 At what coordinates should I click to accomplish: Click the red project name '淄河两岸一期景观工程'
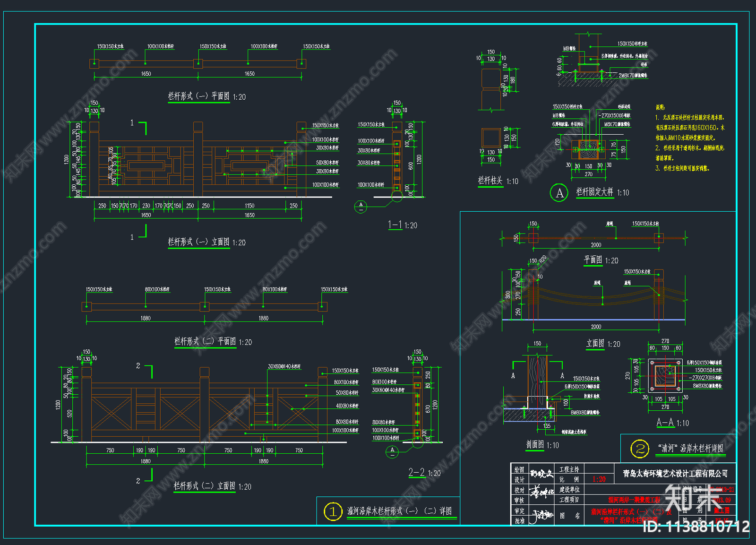634,500
